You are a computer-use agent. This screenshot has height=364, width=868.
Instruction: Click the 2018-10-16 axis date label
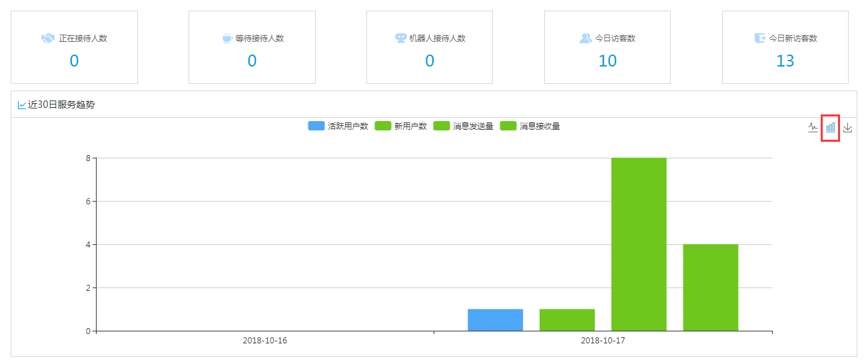coord(264,341)
